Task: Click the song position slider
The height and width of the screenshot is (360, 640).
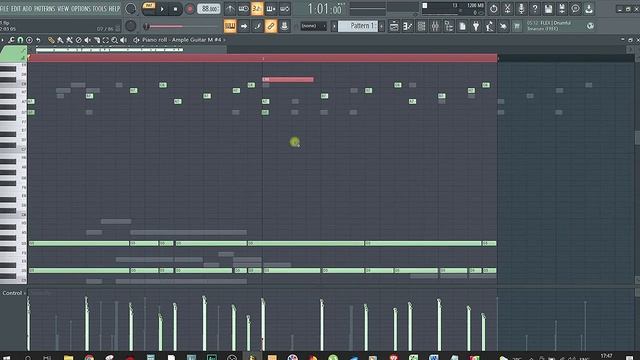Action: coord(182,27)
